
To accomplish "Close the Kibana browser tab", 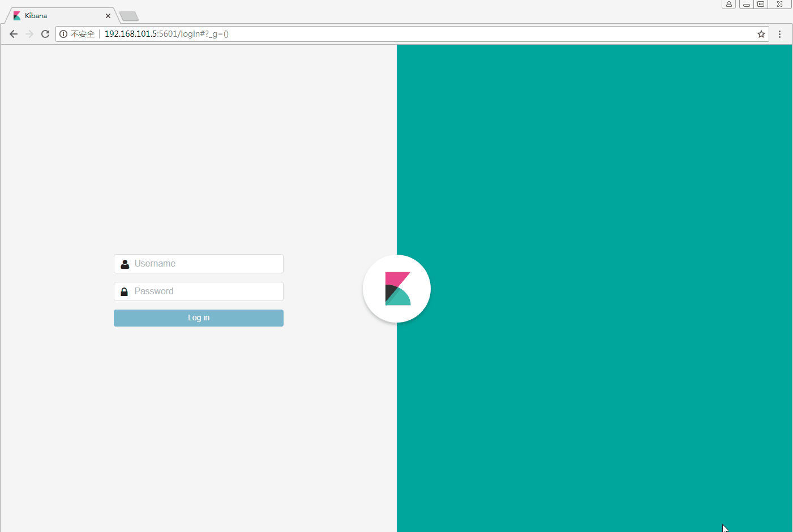I will click(x=108, y=16).
